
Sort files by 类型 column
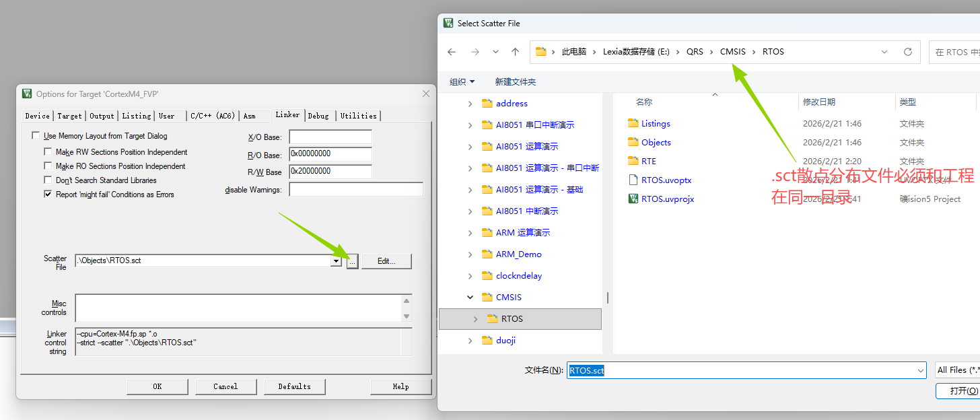908,102
